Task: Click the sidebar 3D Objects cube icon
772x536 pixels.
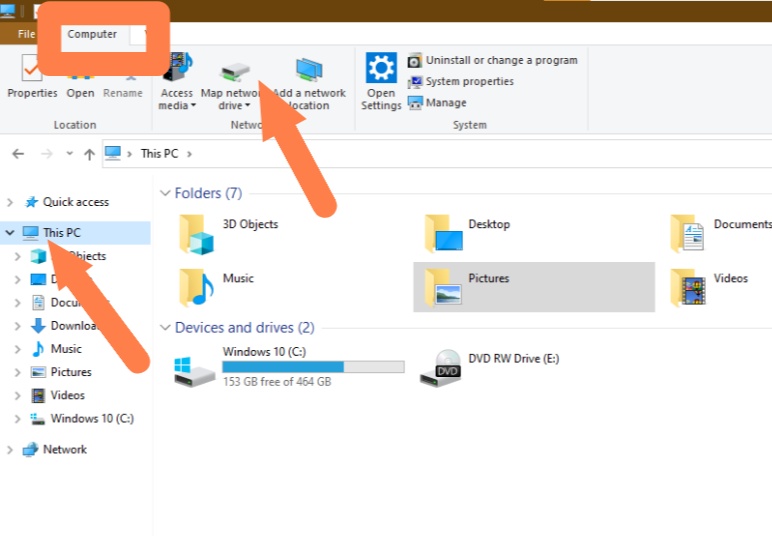Action: [38, 256]
